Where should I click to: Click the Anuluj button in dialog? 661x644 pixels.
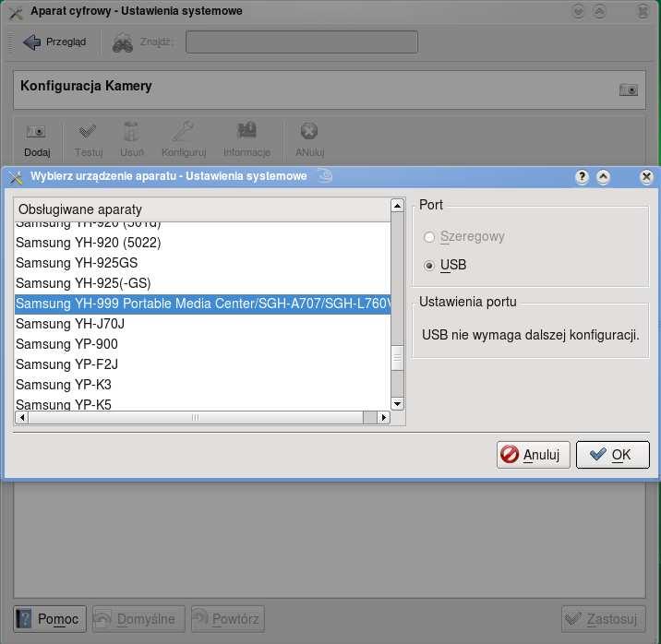coord(534,455)
